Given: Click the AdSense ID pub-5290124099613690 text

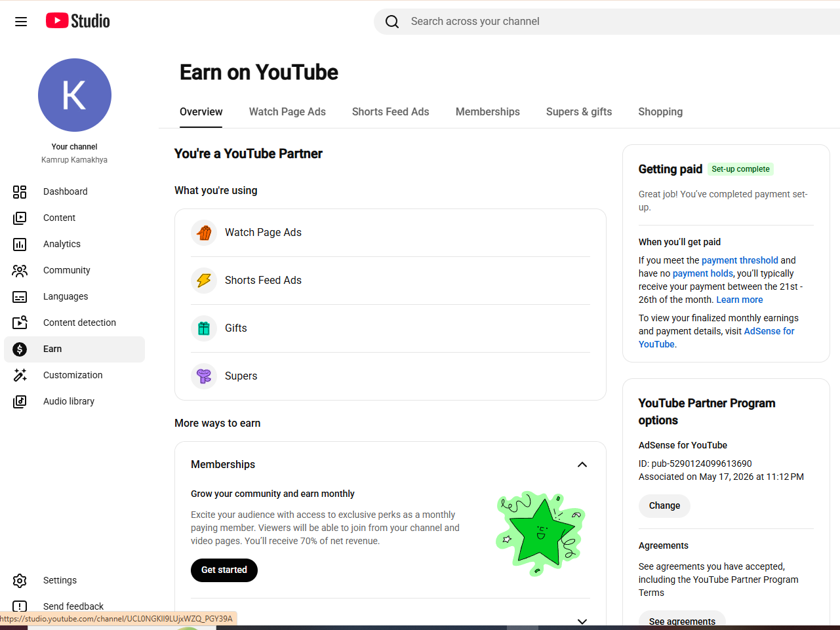Looking at the screenshot, I should (x=695, y=463).
